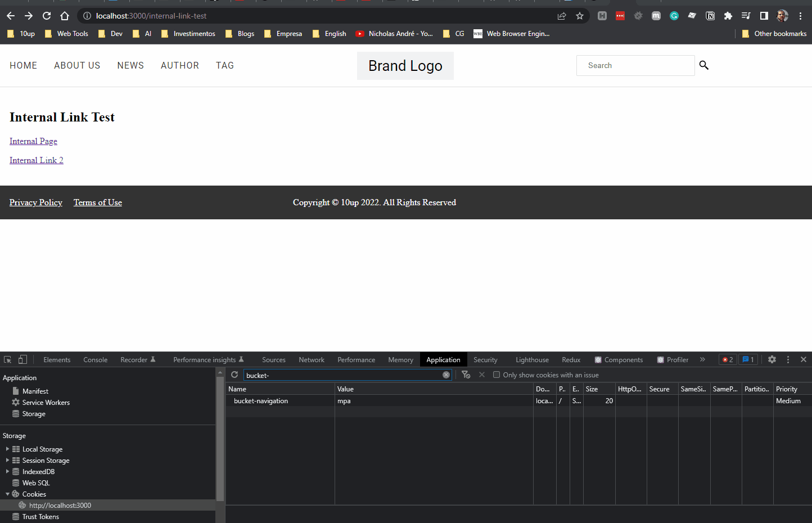812x523 pixels.
Task: Expand the Session Storage tree node
Action: click(x=7, y=460)
